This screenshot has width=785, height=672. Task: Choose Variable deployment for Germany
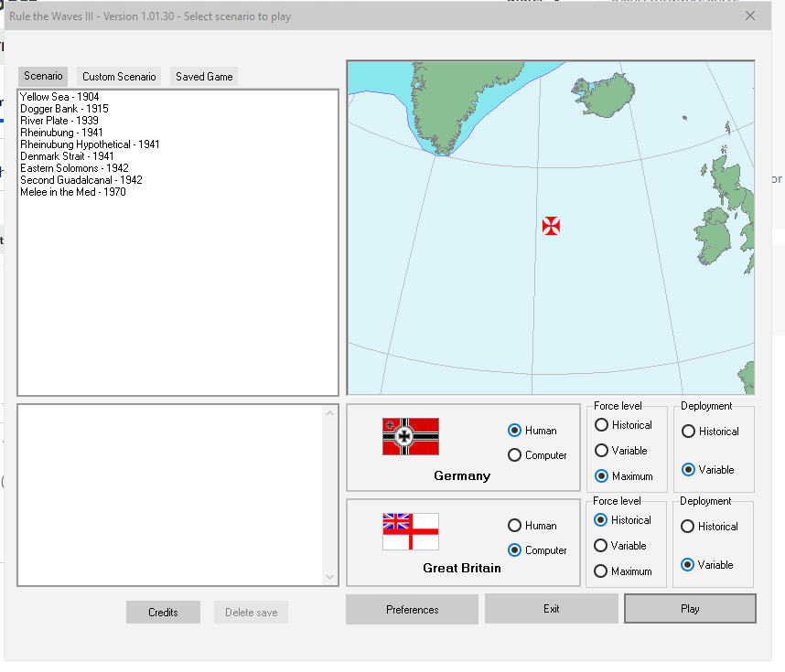708,469
